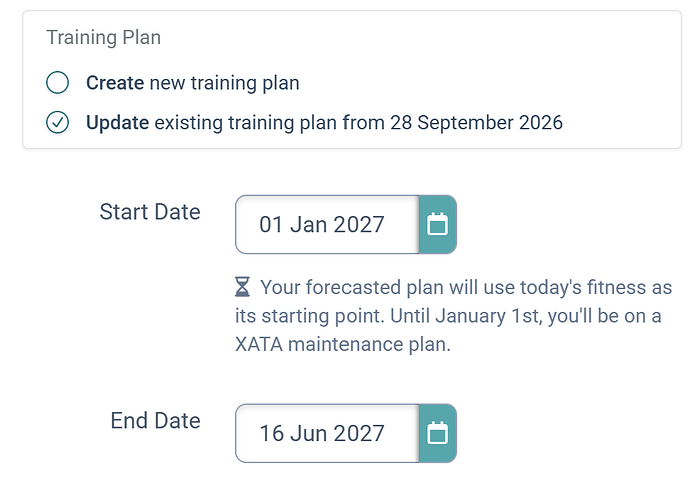Click the Start Date label

click(150, 212)
